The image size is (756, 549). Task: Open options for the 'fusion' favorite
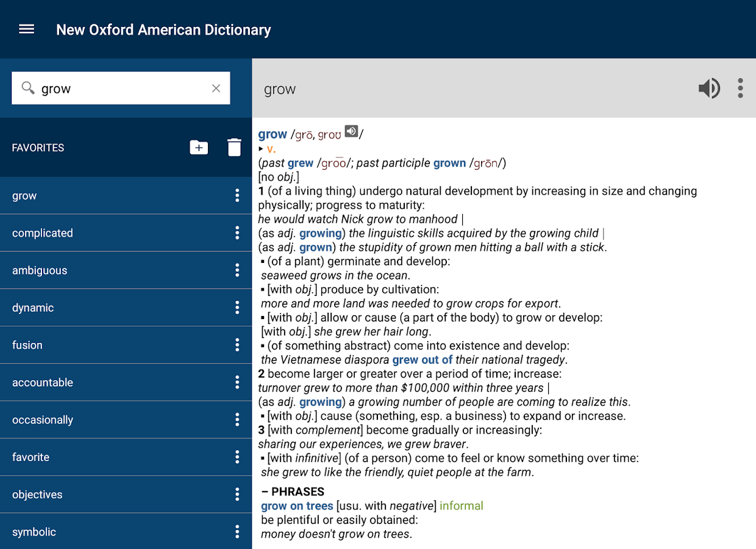point(237,345)
